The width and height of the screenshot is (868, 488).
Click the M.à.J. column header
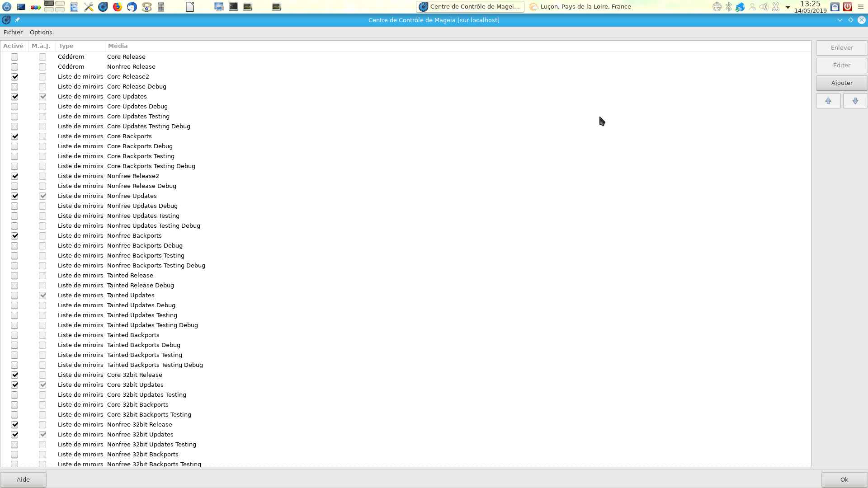click(42, 46)
